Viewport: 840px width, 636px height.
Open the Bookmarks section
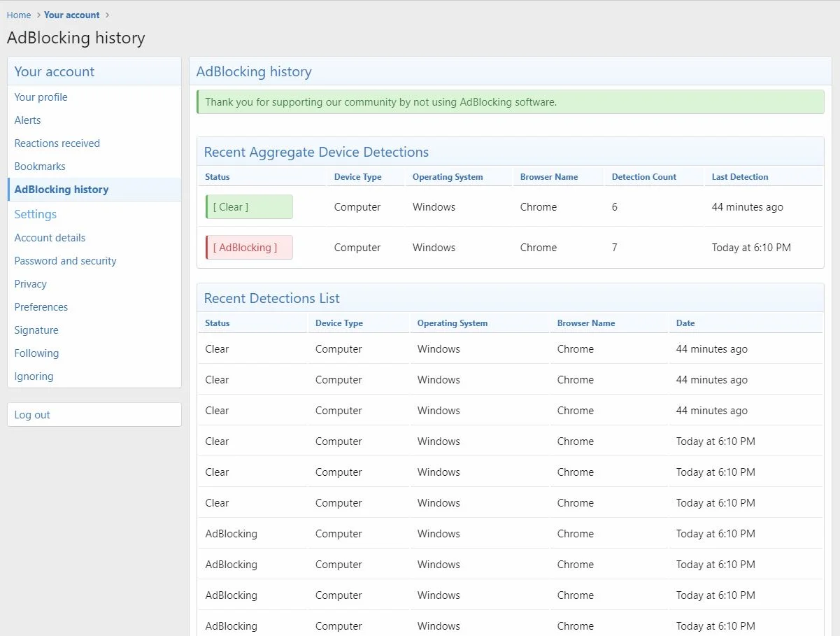[x=40, y=167]
